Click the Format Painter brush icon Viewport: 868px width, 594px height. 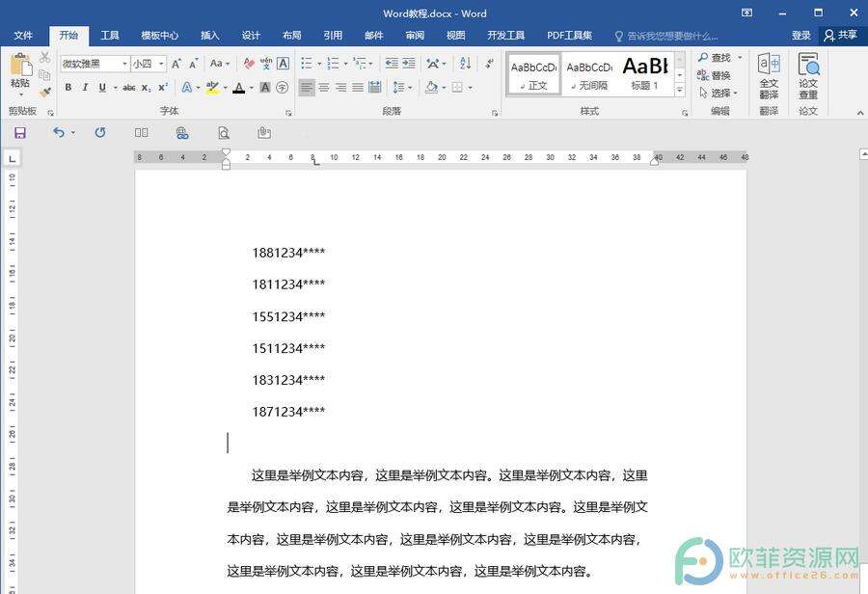click(45, 93)
